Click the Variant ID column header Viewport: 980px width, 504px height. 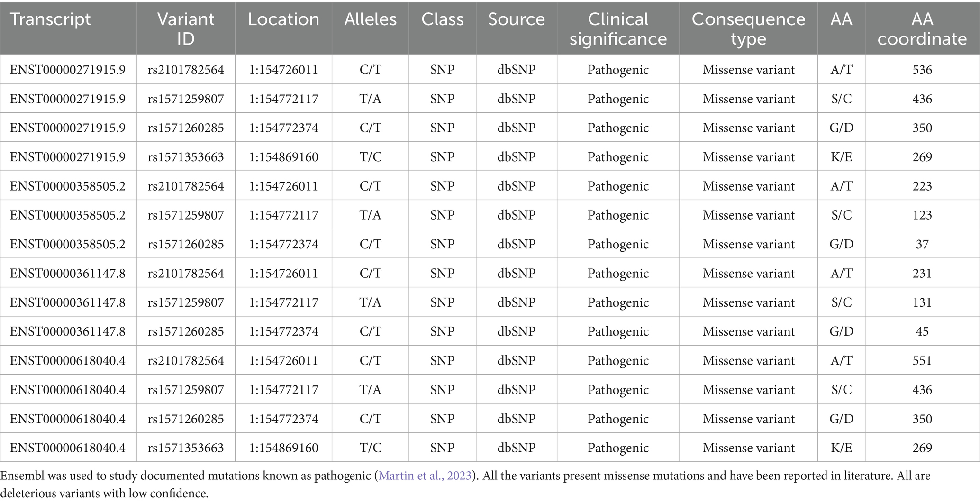(186, 28)
